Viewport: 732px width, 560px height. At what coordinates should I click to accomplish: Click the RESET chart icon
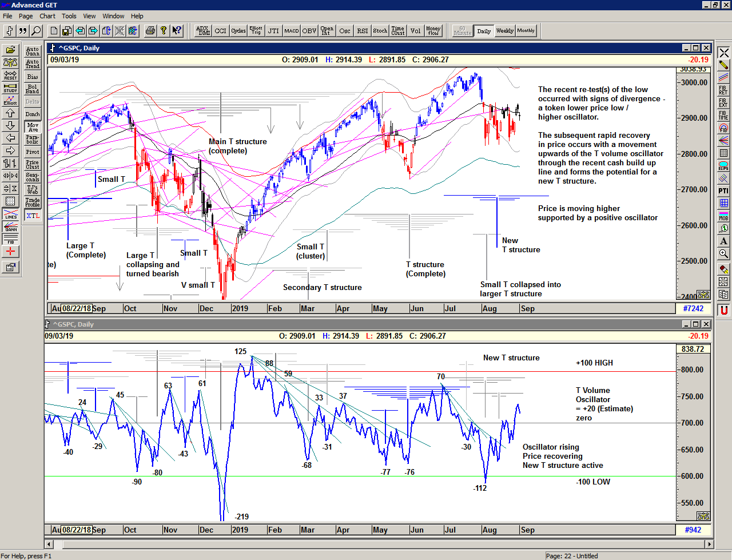pos(10,75)
